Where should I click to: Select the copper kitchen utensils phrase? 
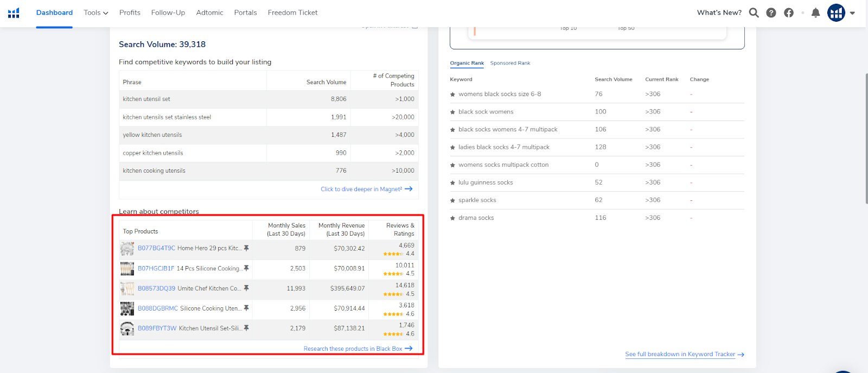(153, 153)
